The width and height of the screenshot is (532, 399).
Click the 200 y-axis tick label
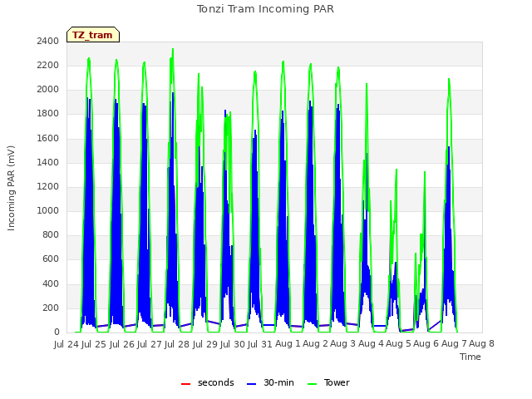pos(51,308)
